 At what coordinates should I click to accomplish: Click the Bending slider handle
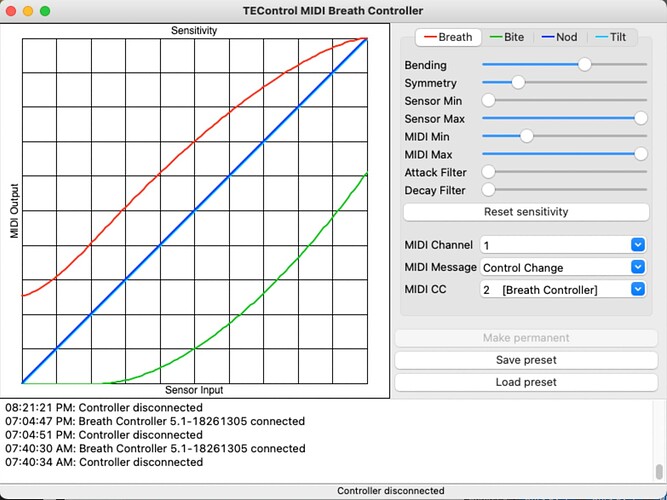584,65
